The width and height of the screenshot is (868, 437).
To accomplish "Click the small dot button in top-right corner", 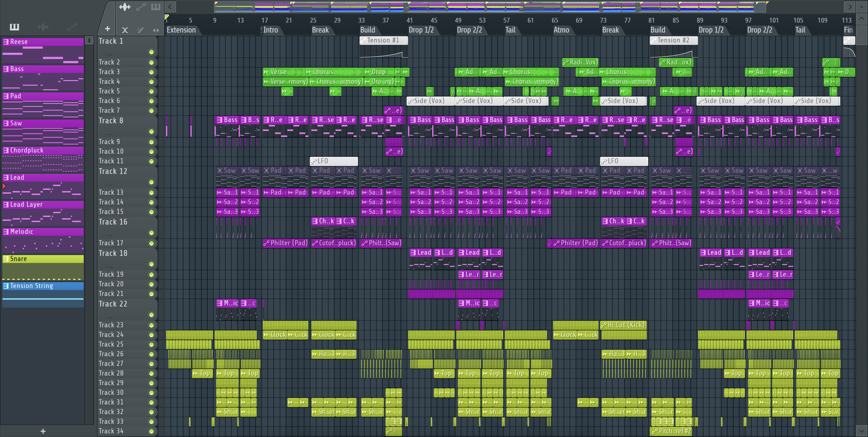I will [862, 7].
